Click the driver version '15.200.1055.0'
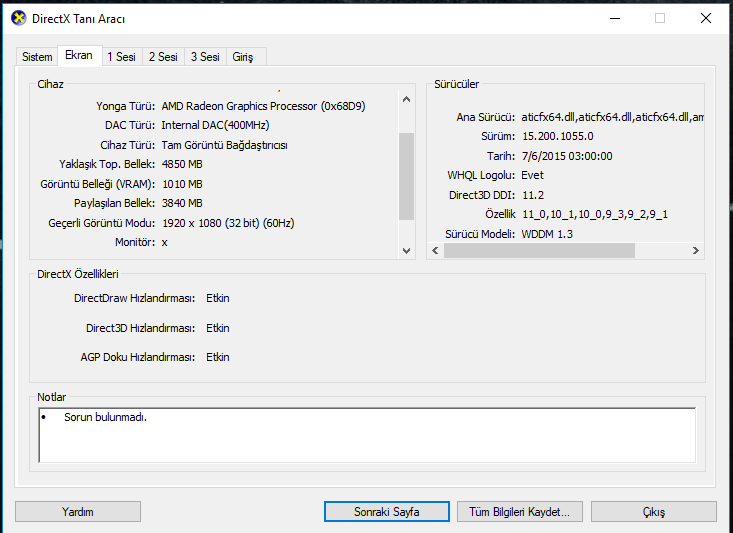The image size is (733, 533). (558, 136)
